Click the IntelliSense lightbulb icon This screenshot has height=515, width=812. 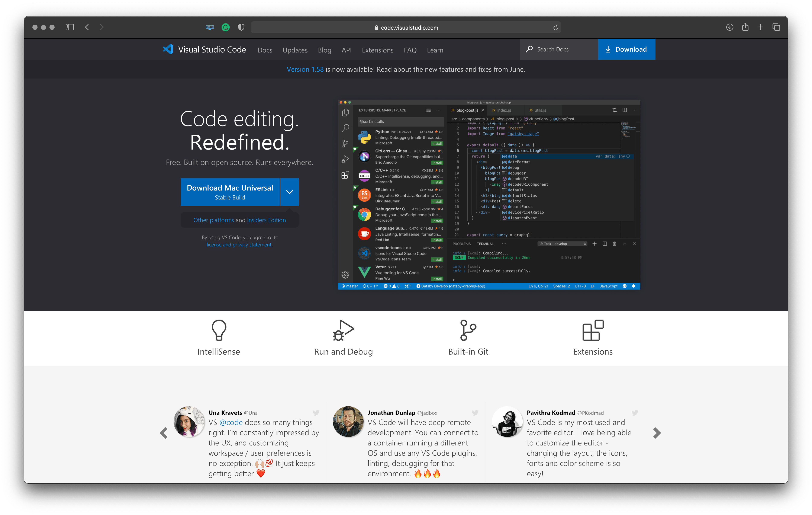coord(219,330)
